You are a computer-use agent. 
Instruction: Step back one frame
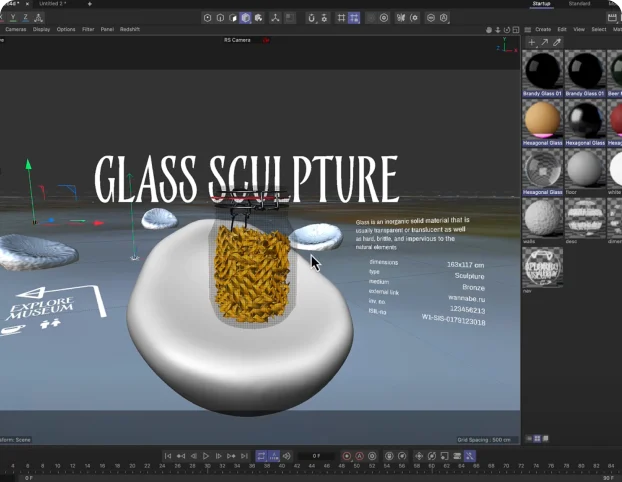click(193, 456)
